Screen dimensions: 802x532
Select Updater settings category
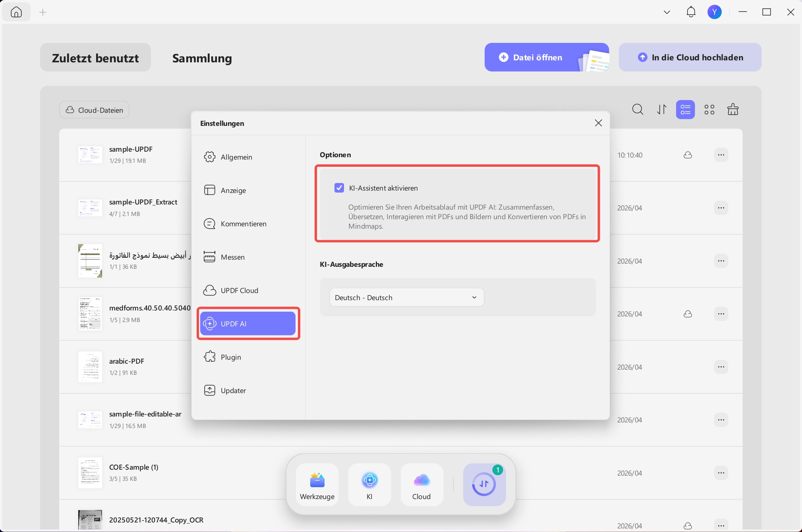(248, 390)
